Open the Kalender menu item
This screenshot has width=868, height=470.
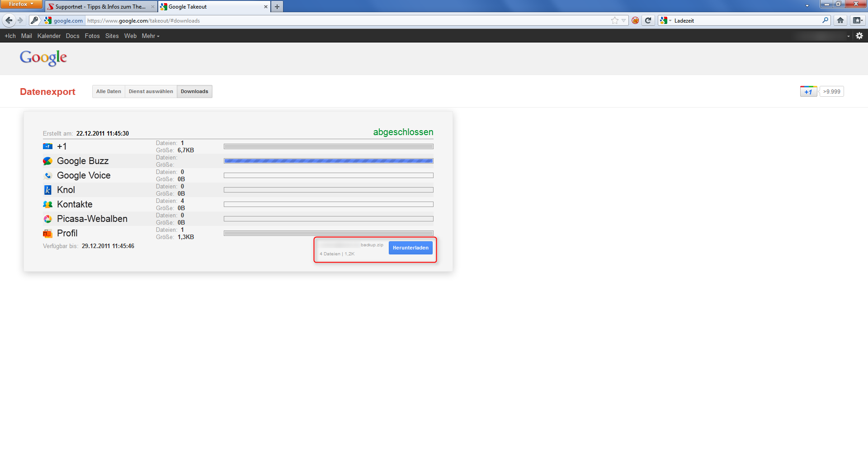(49, 36)
